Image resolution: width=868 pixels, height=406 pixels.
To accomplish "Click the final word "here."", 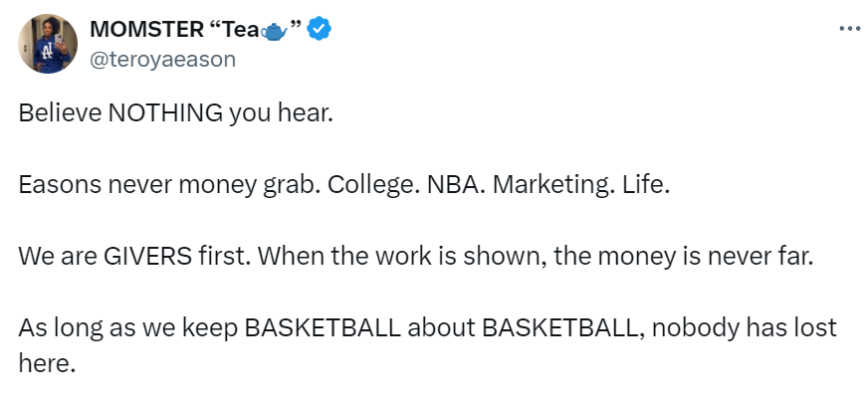I will coord(47,363).
